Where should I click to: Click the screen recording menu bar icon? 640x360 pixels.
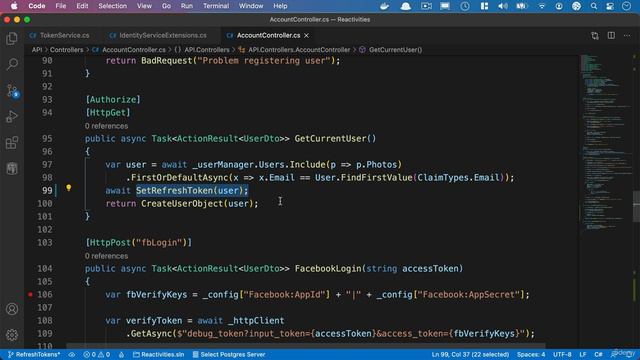(x=427, y=6)
